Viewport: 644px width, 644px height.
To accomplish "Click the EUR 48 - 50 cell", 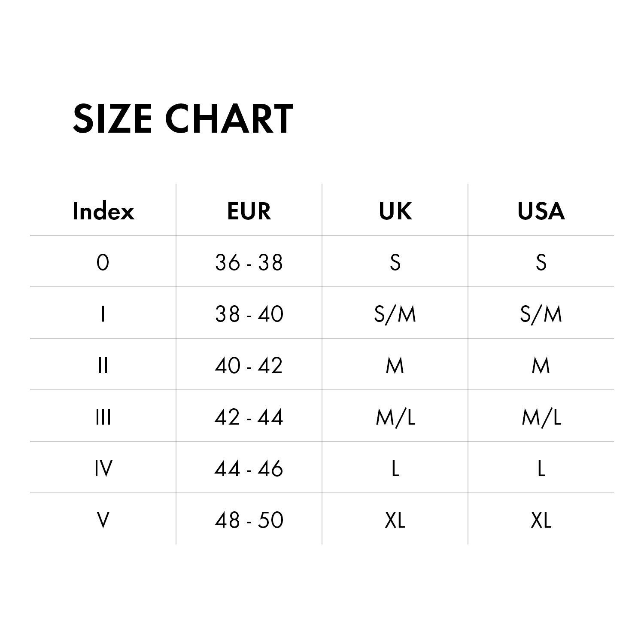I will [x=249, y=520].
